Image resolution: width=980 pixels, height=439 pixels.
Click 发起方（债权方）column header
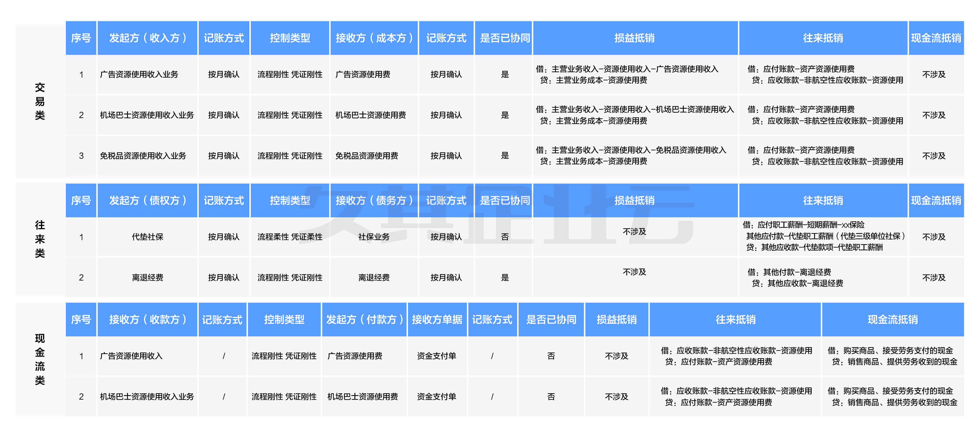pyautogui.click(x=147, y=200)
